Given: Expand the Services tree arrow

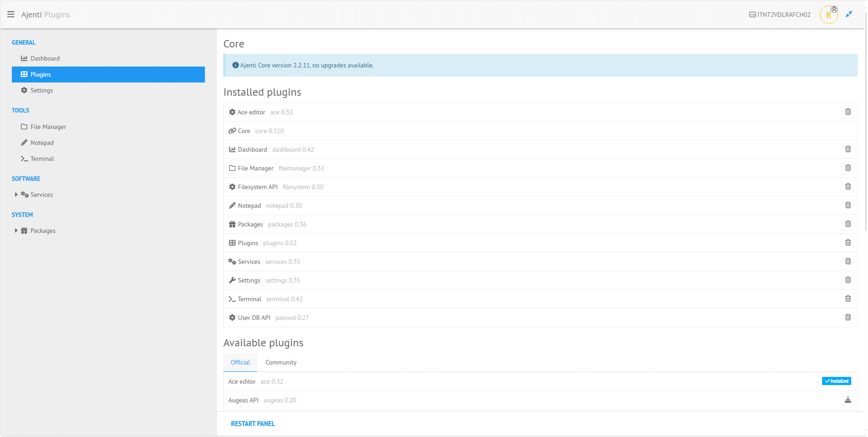Looking at the screenshot, I should (16, 195).
